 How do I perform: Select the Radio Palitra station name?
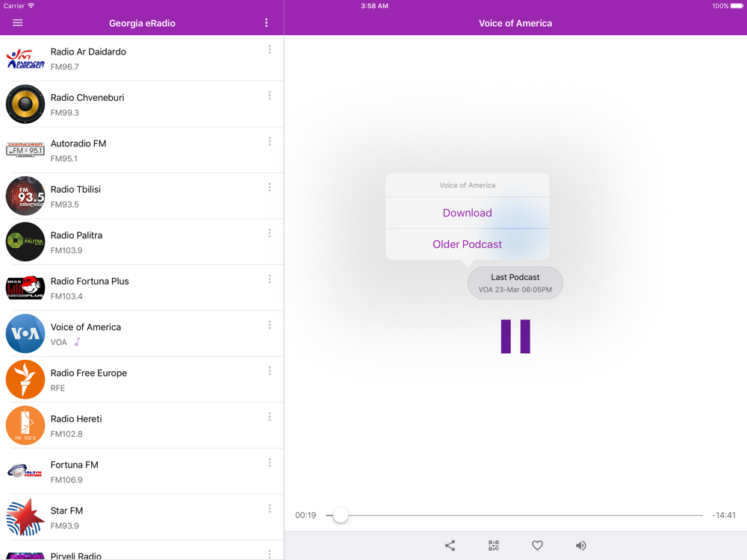click(x=76, y=235)
